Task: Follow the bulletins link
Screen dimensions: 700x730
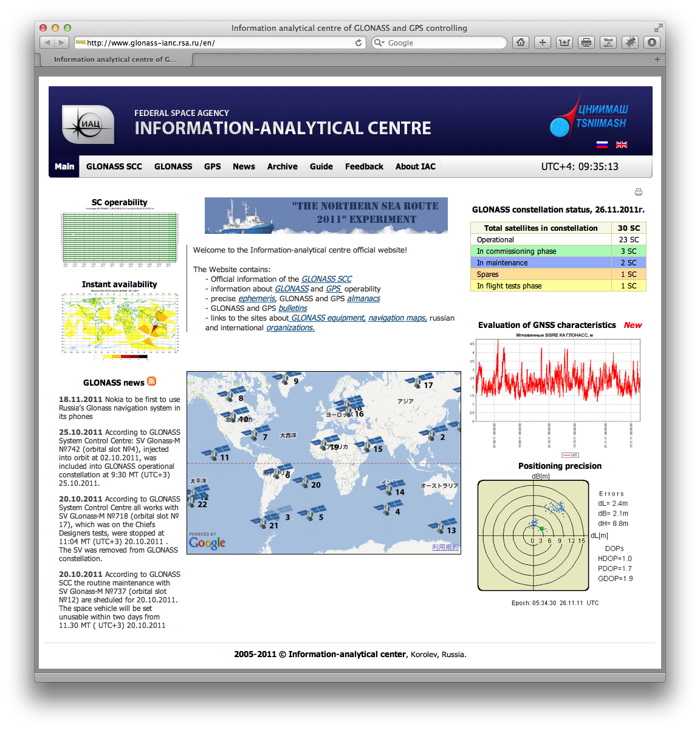Action: coord(293,308)
